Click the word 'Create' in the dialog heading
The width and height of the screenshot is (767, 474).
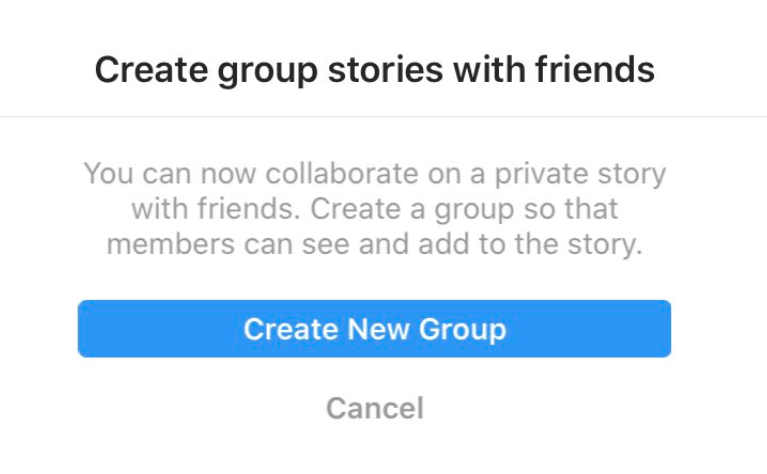point(151,69)
